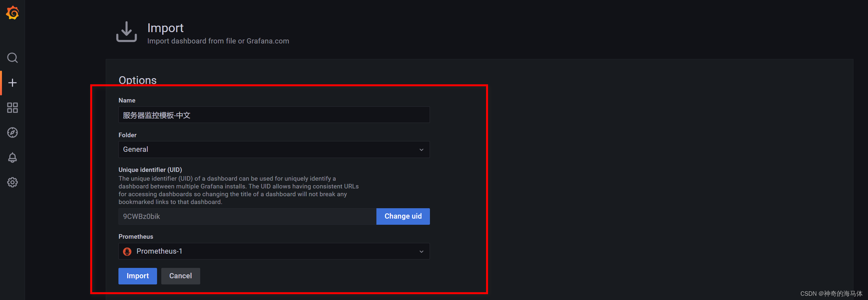Image resolution: width=868 pixels, height=300 pixels.
Task: Click the Change uid button
Action: pyautogui.click(x=403, y=217)
